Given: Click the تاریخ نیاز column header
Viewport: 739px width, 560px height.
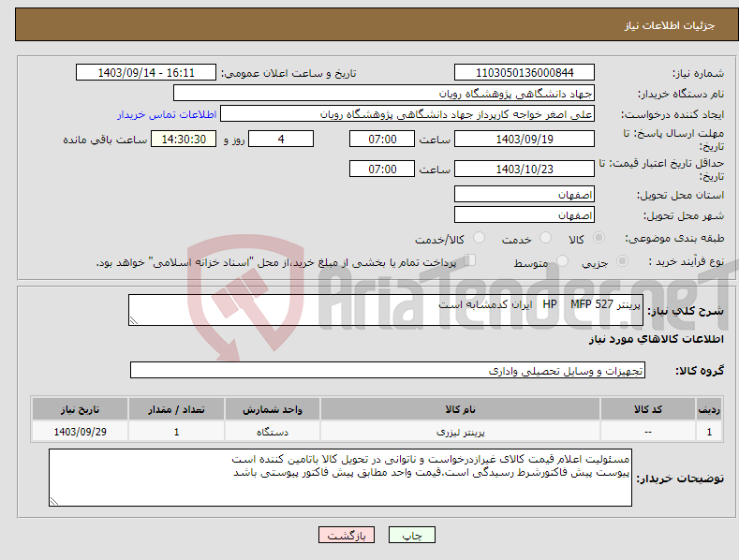Looking at the screenshot, I should coord(81,409).
